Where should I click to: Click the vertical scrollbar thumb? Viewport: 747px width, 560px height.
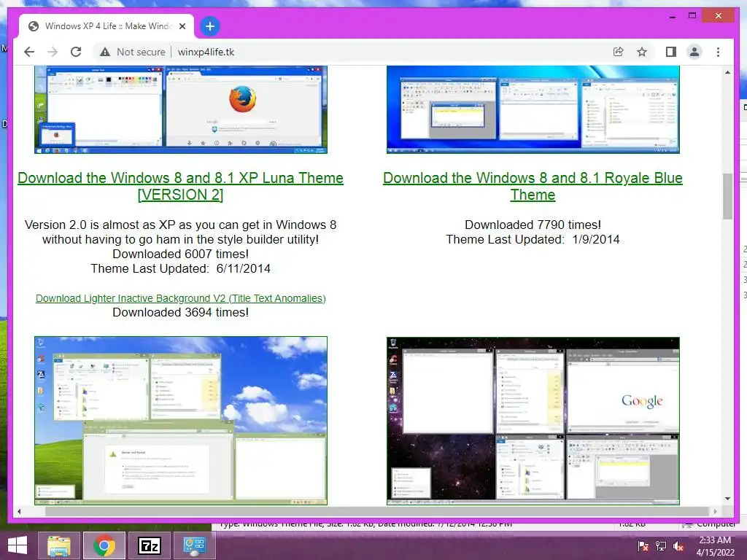click(727, 196)
